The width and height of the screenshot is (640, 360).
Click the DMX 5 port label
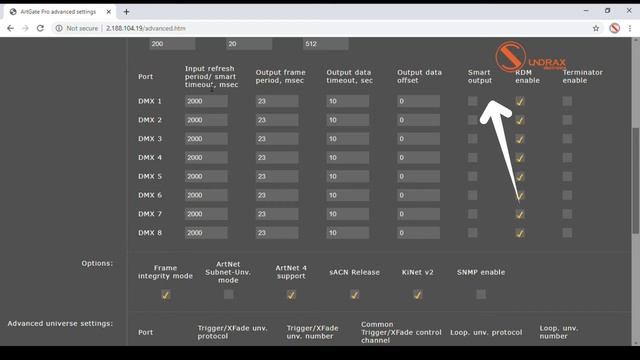click(150, 176)
